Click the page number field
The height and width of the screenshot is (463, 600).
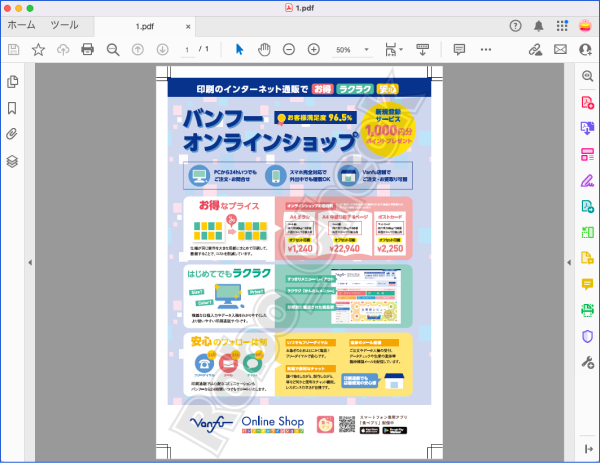coord(187,50)
